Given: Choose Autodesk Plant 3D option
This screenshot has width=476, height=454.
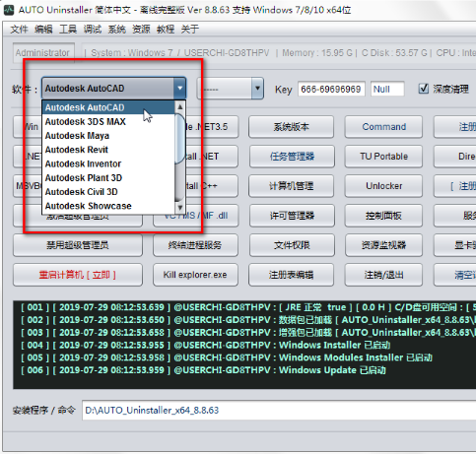Looking at the screenshot, I should tap(108, 178).
